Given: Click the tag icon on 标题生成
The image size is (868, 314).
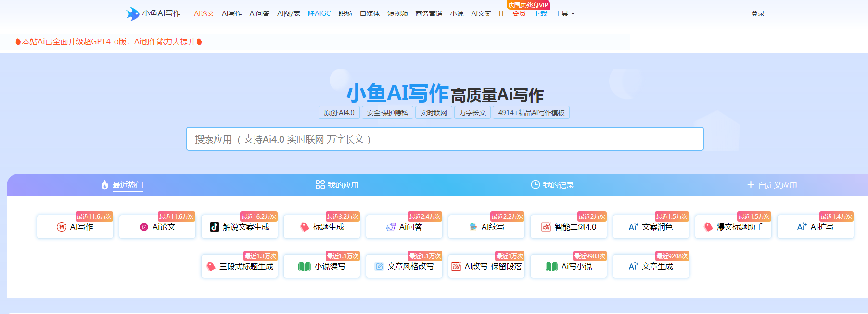Looking at the screenshot, I should (x=305, y=227).
